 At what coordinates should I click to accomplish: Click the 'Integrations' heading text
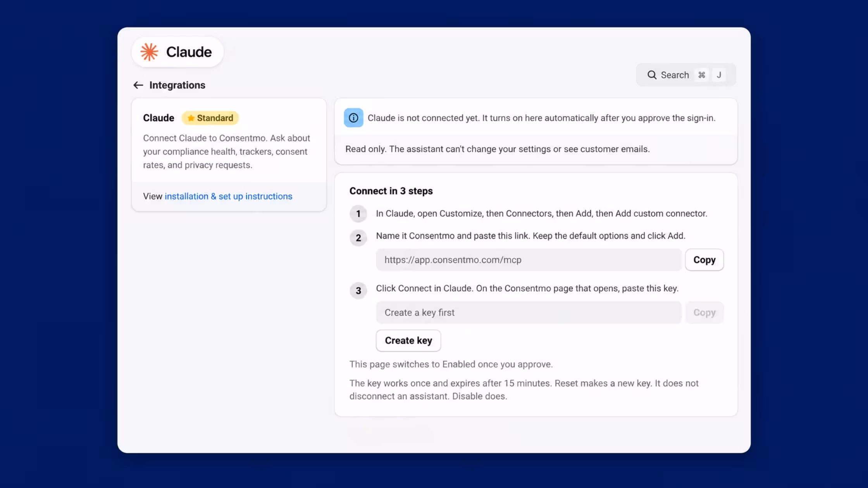pos(177,85)
